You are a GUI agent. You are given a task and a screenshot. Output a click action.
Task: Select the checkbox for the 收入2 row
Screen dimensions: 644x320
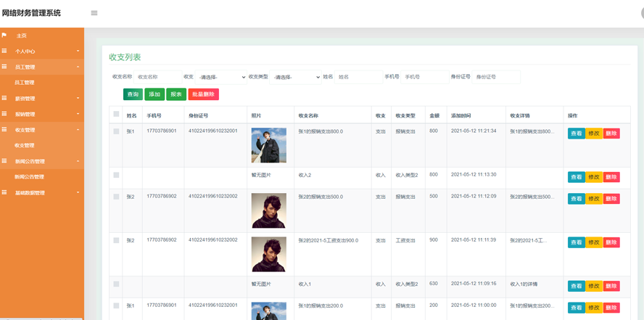click(x=116, y=175)
